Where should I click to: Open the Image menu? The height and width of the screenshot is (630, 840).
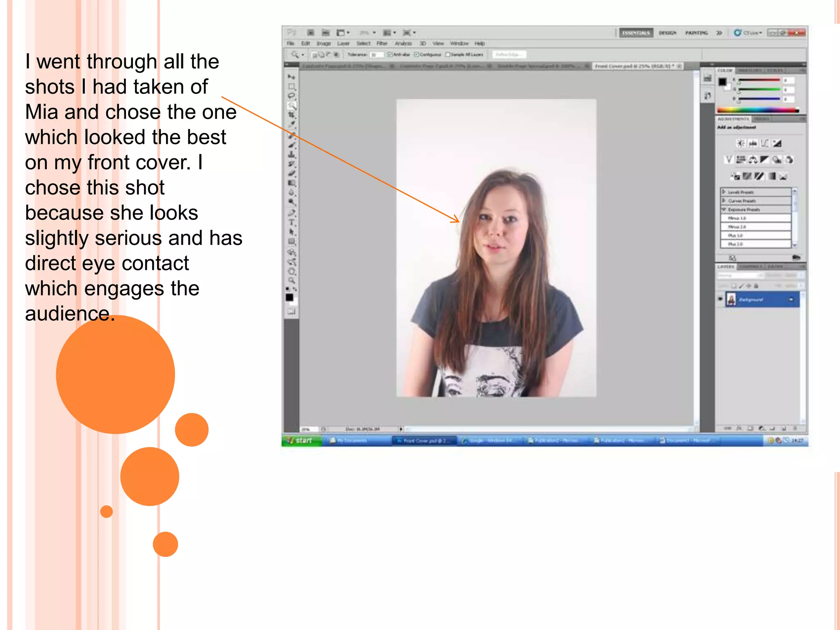point(324,43)
